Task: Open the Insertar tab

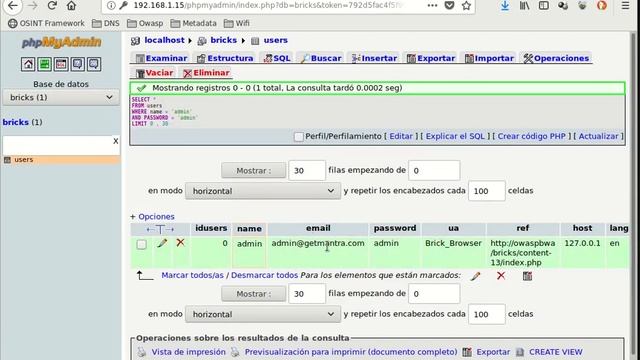Action: click(x=374, y=58)
